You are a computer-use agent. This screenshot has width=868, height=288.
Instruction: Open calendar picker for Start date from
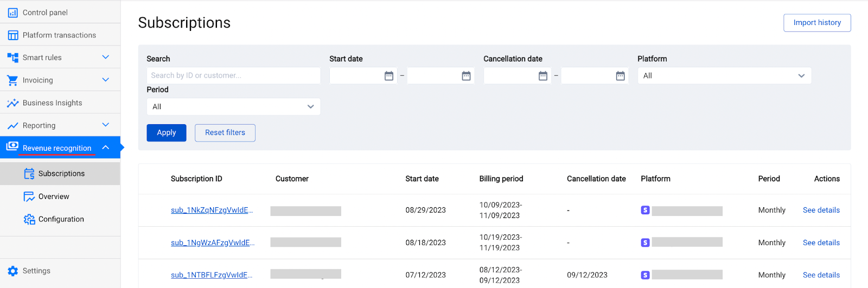point(388,76)
